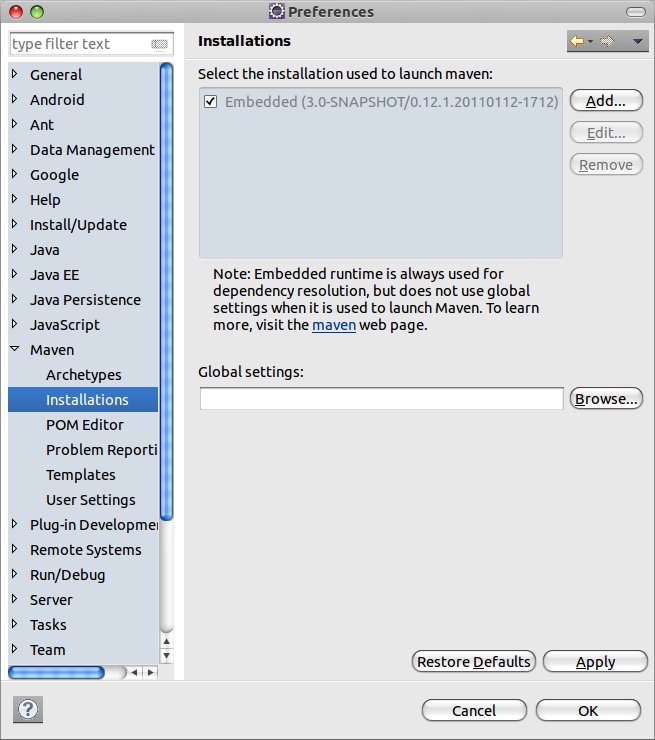Image resolution: width=655 pixels, height=740 pixels.
Task: Click the Apply button
Action: [596, 662]
